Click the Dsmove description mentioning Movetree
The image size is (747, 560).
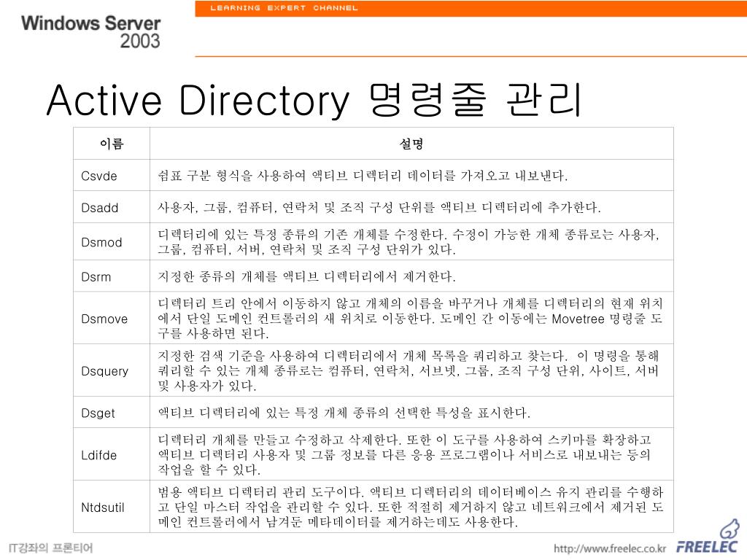tap(410, 318)
